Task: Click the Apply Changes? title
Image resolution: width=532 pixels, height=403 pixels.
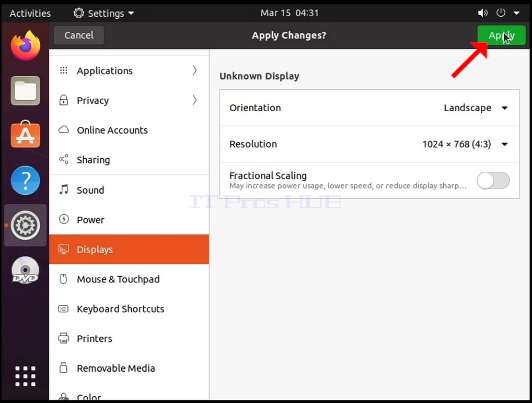Action: [x=289, y=35]
